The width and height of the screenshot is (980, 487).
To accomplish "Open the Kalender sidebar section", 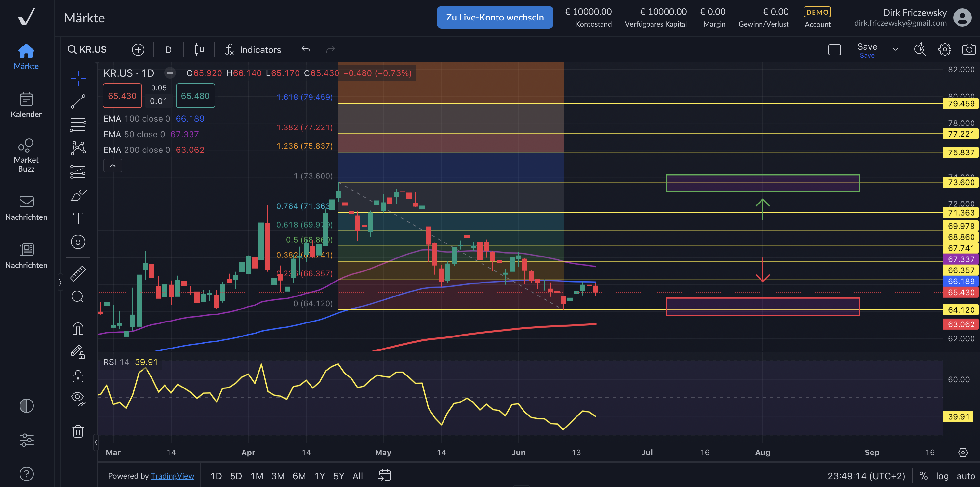I will pyautogui.click(x=26, y=105).
